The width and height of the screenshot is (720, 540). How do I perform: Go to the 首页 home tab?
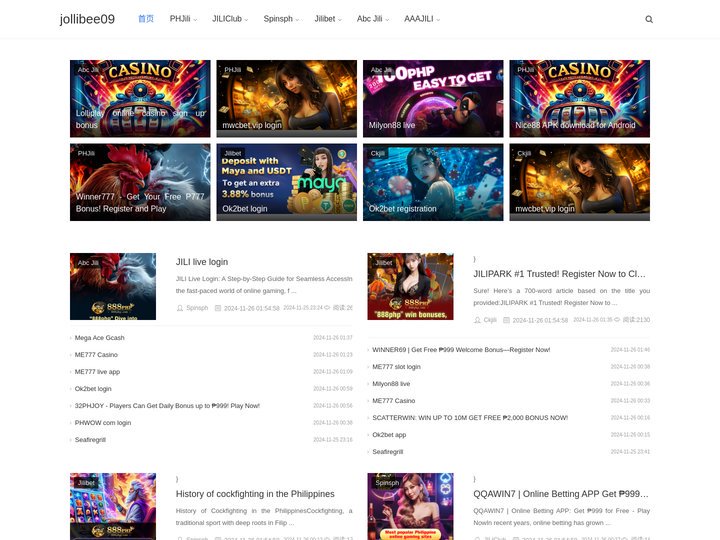[x=146, y=19]
